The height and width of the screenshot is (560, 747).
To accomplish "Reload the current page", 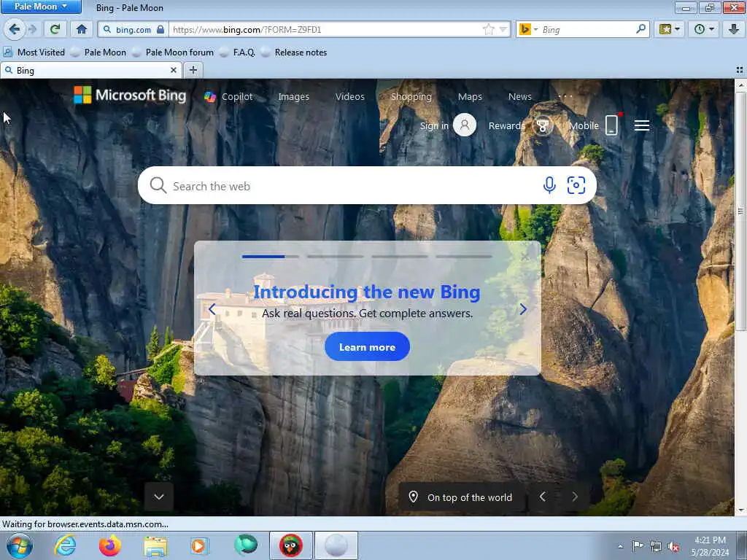I will 55,29.
